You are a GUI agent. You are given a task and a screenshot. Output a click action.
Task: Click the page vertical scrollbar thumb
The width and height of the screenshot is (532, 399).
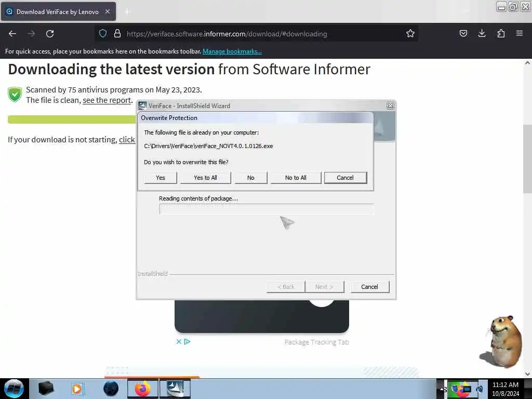click(527, 159)
